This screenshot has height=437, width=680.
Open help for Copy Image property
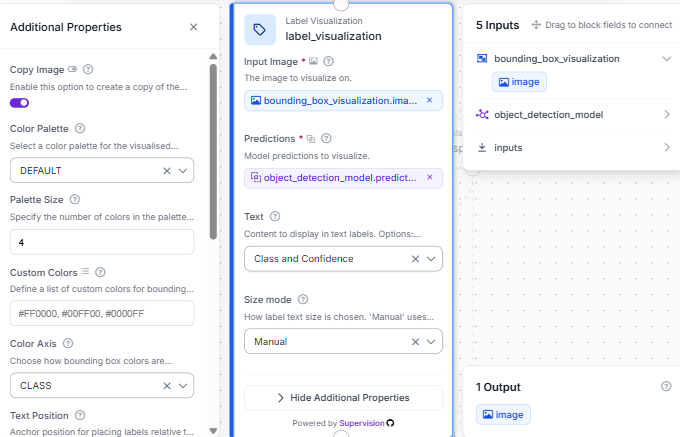click(x=88, y=69)
